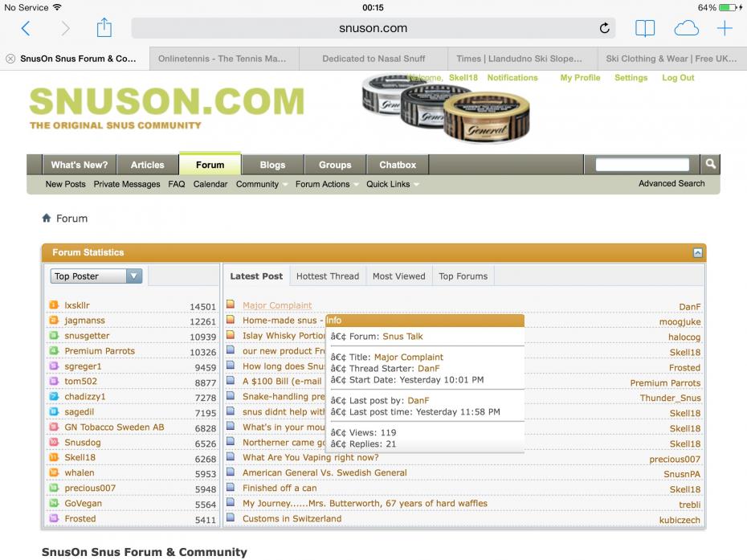This screenshot has height=560, width=747.
Task: Click the forum search input field
Action: (x=642, y=165)
